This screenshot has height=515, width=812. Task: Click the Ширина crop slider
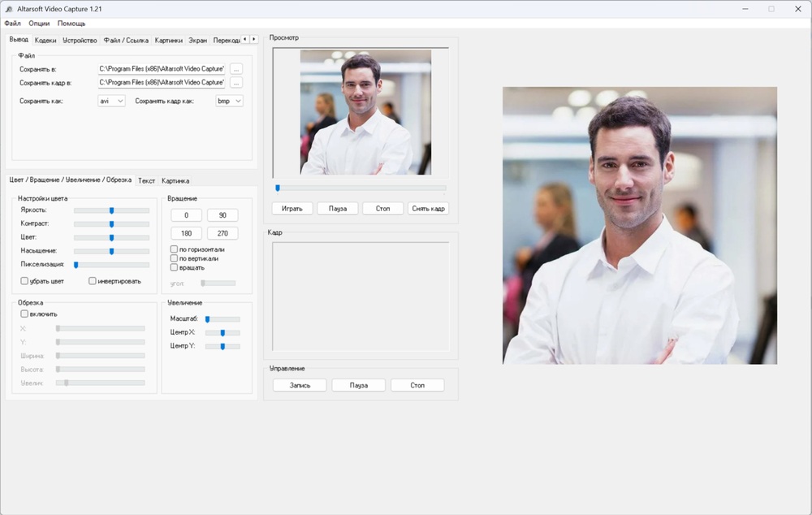point(101,356)
